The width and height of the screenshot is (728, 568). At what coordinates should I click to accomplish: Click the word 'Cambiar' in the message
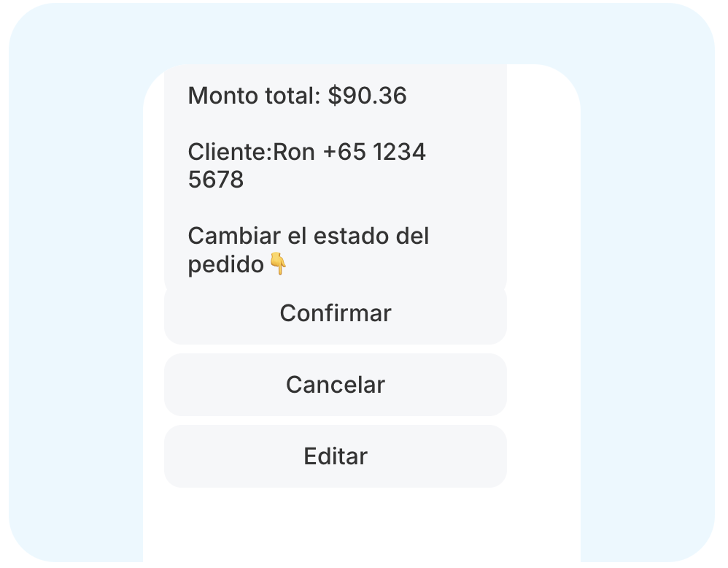[234, 236]
